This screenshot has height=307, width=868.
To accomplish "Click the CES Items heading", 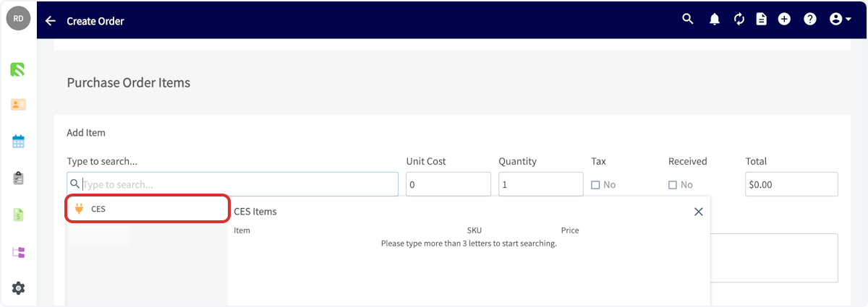I will coord(255,212).
